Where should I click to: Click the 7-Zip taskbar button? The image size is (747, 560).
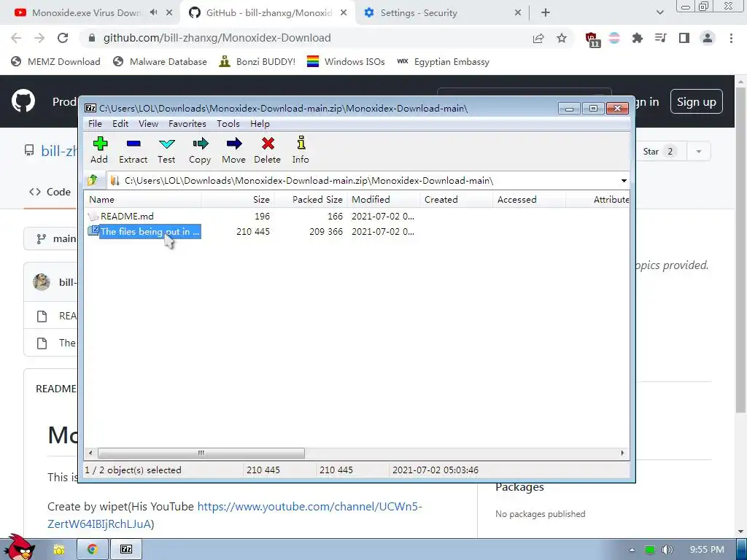(126, 549)
